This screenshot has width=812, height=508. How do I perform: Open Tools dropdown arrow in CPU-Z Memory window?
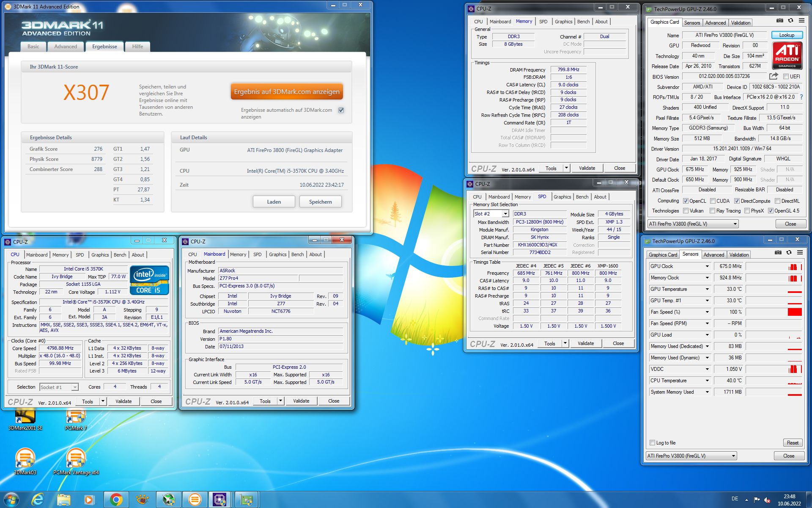[x=566, y=168]
